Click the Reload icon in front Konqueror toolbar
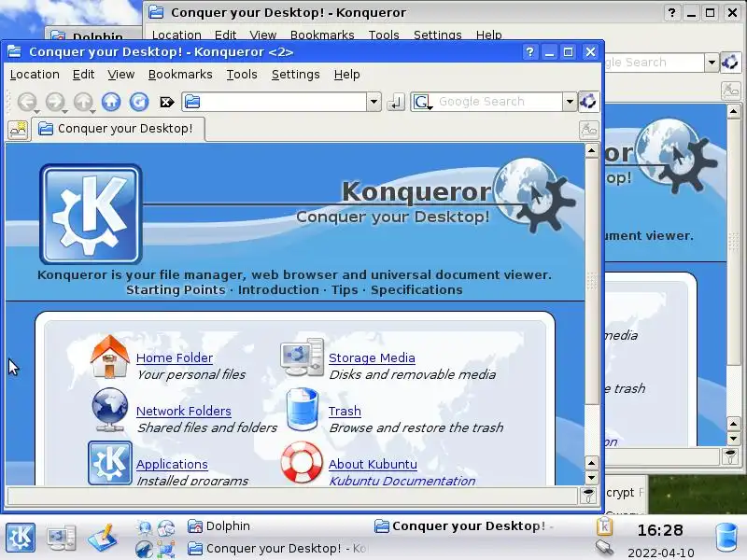 point(139,102)
